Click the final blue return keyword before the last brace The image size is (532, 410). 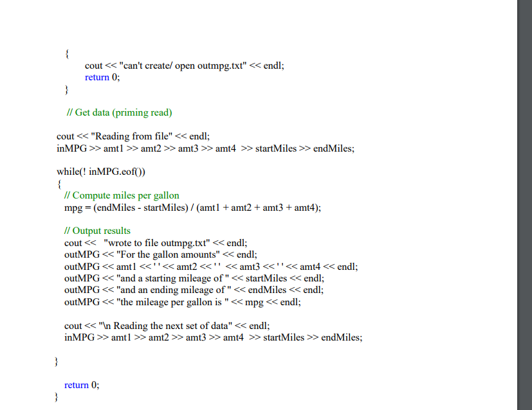click(x=77, y=385)
